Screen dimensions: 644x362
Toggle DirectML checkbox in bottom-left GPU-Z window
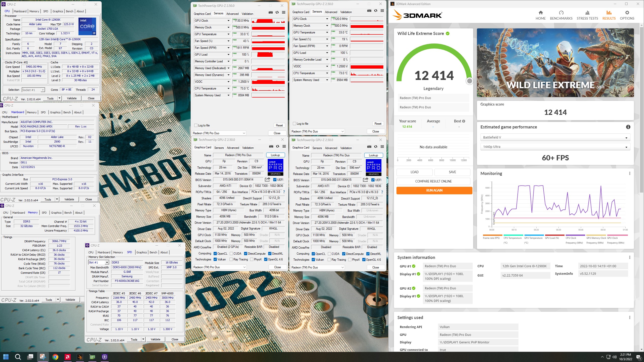[x=270, y=254]
